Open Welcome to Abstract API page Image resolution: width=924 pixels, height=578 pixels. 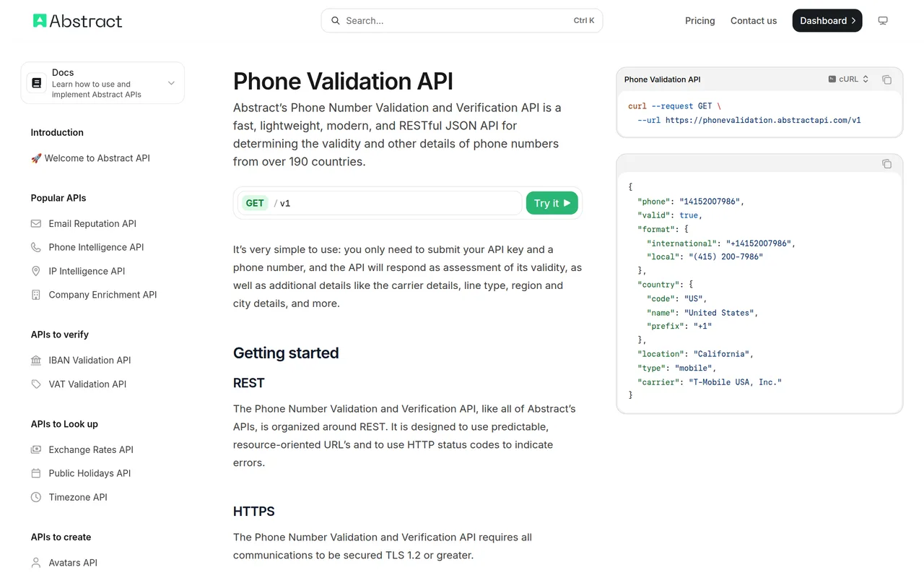click(x=97, y=158)
